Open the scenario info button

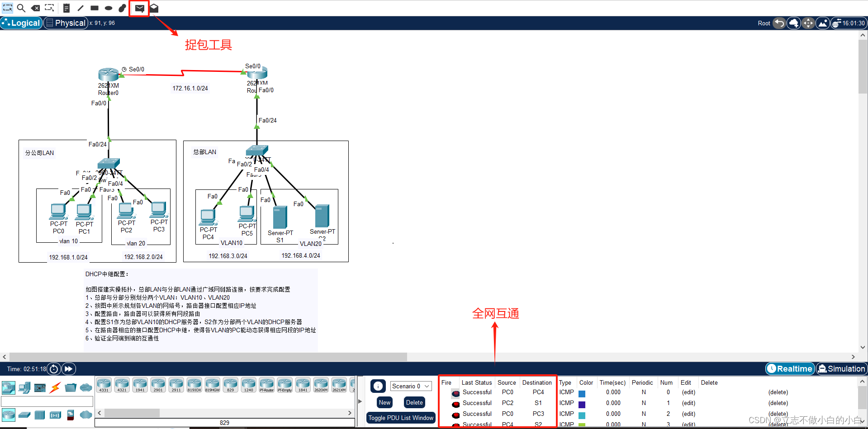379,386
